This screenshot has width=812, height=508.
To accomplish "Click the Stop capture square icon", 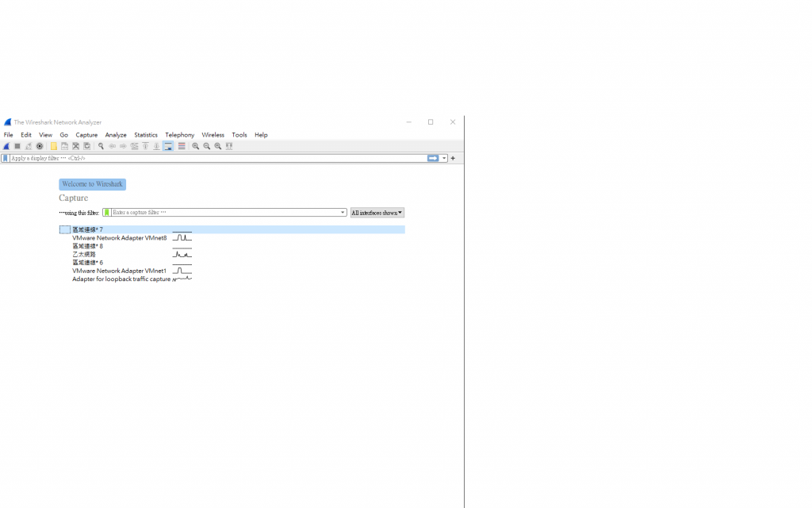I will point(17,147).
